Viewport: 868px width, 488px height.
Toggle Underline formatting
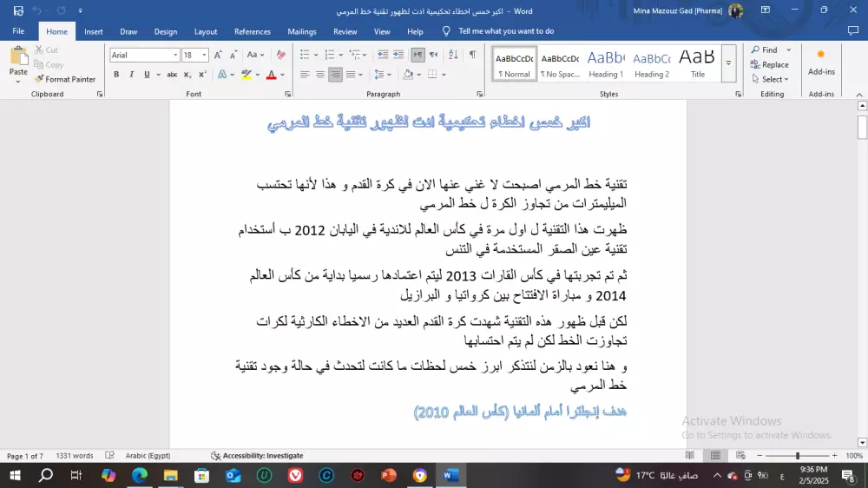point(147,74)
